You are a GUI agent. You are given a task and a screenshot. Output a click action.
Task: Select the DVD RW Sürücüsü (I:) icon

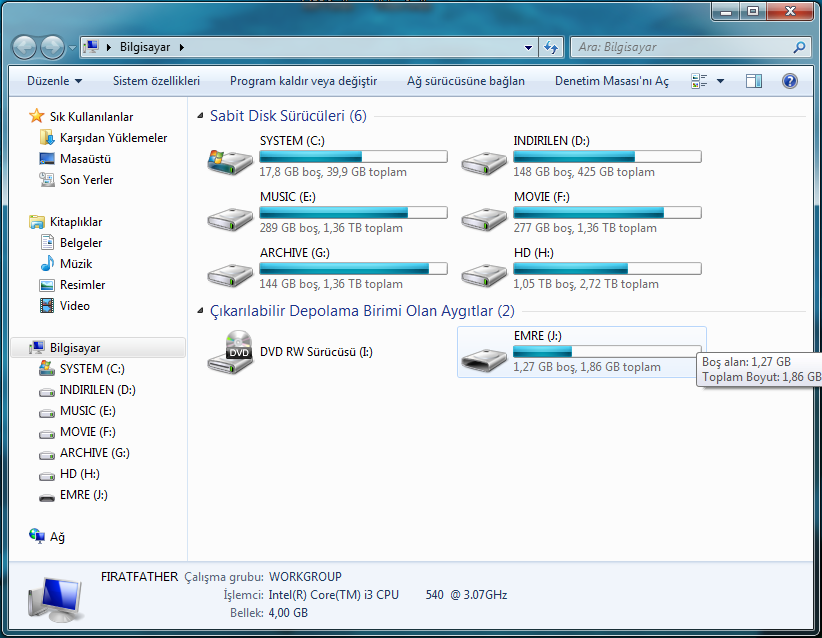(229, 352)
